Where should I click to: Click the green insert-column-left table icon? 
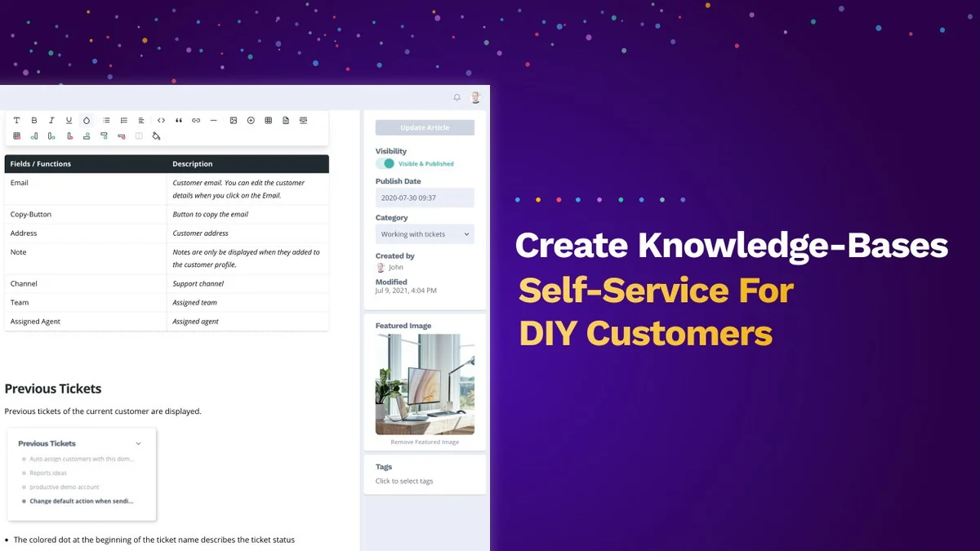34,136
